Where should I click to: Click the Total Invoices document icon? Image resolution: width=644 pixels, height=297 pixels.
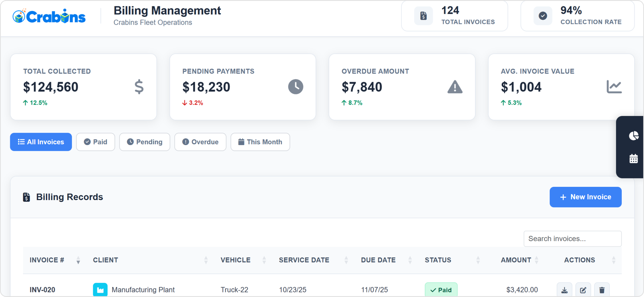tap(423, 16)
